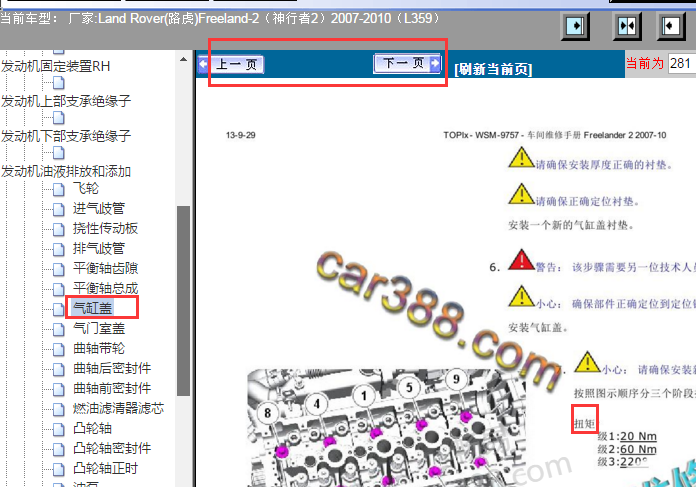Click 发动机上部支承绝缘子 tree heading
The image size is (696, 487).
tap(66, 101)
